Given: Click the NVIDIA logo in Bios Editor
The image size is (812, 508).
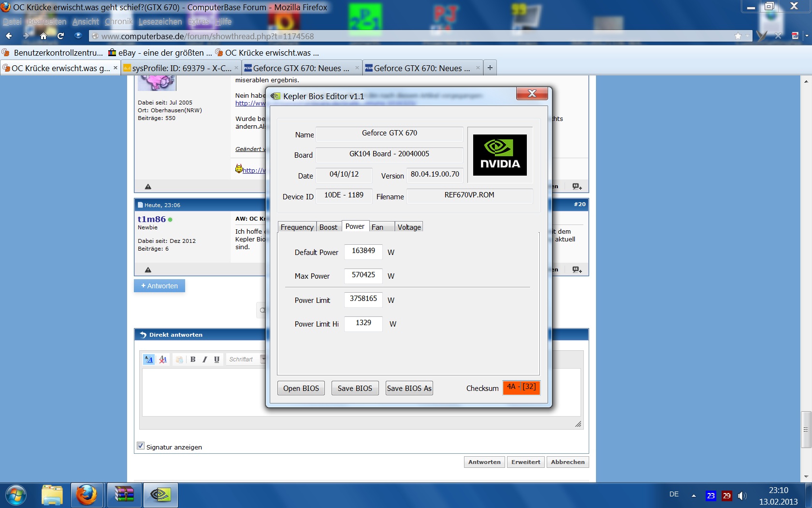Looking at the screenshot, I should click(x=500, y=155).
